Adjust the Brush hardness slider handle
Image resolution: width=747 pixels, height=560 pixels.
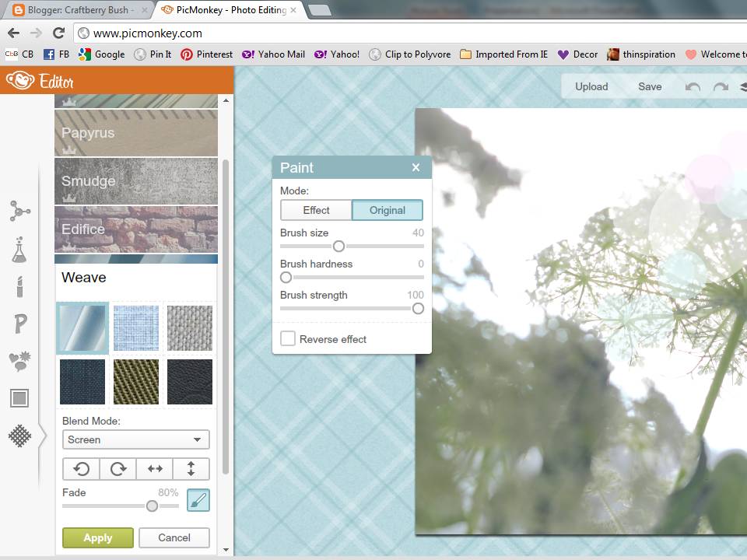click(286, 277)
